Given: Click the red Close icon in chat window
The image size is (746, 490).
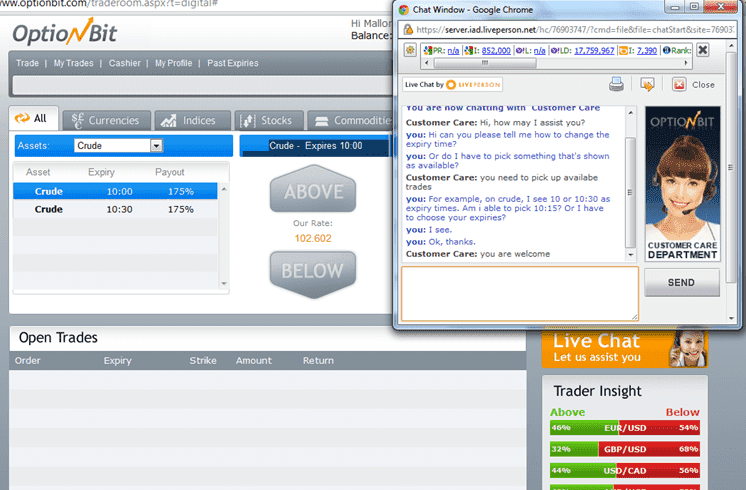Looking at the screenshot, I should (x=679, y=85).
